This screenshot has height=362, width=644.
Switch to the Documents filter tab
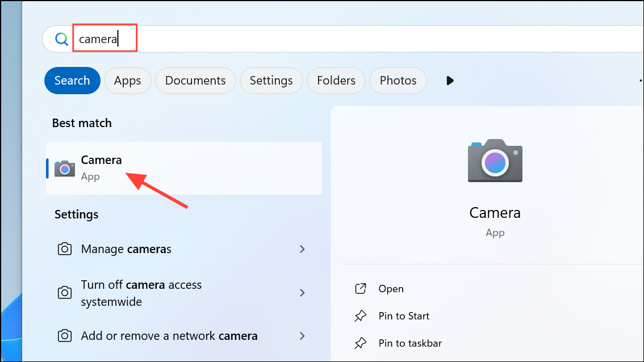click(x=195, y=81)
